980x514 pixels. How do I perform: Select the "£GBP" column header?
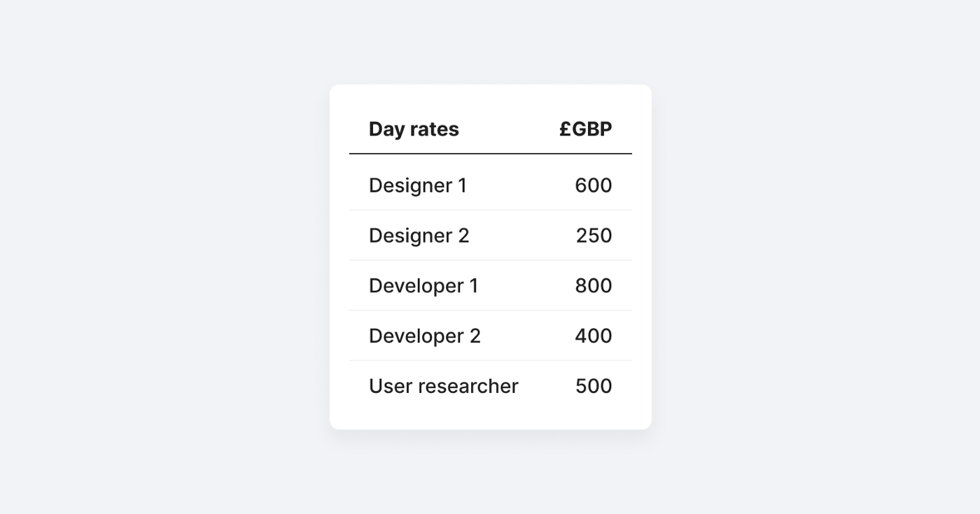585,129
